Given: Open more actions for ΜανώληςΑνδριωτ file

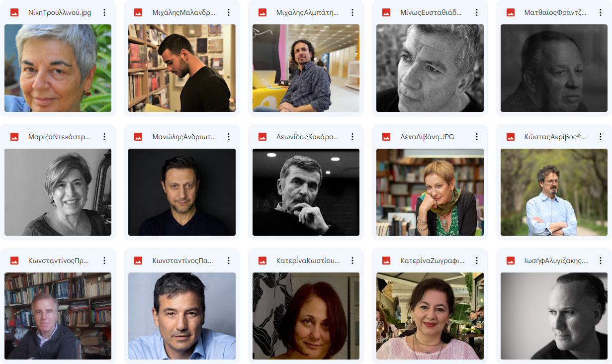Looking at the screenshot, I should tap(229, 137).
